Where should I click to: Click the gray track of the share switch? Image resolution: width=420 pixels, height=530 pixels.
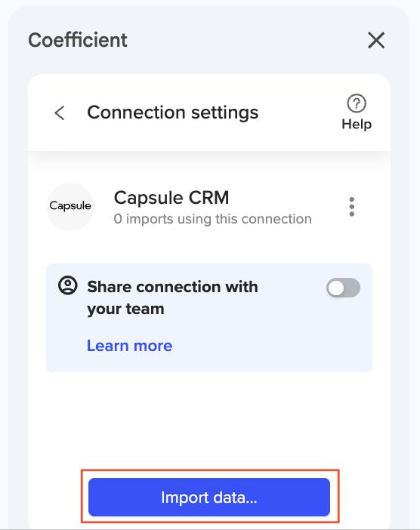(353, 288)
